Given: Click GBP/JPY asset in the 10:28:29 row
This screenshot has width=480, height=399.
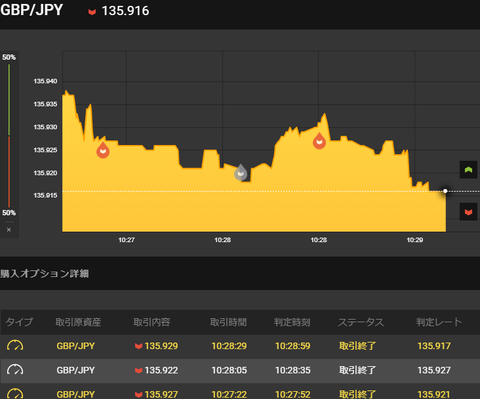Looking at the screenshot, I should tap(76, 346).
